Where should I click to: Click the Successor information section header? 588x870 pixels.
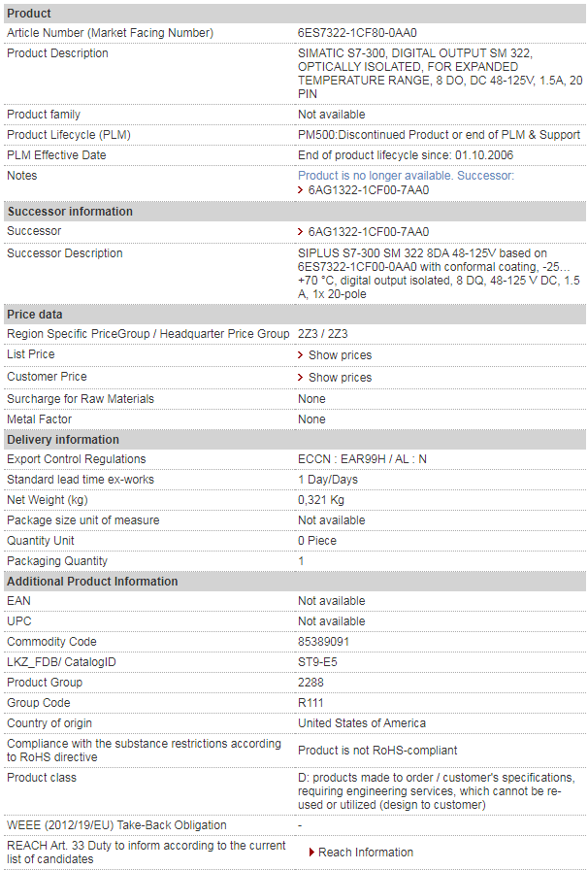point(295,212)
